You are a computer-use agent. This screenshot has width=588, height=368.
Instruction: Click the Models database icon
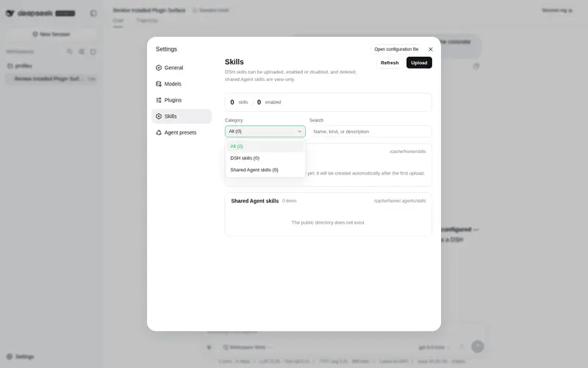(x=159, y=84)
